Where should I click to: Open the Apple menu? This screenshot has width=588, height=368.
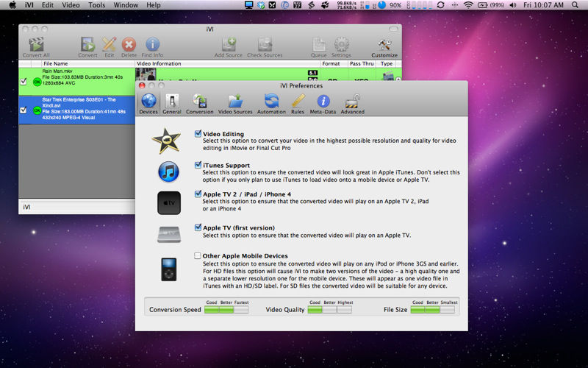[x=12, y=5]
